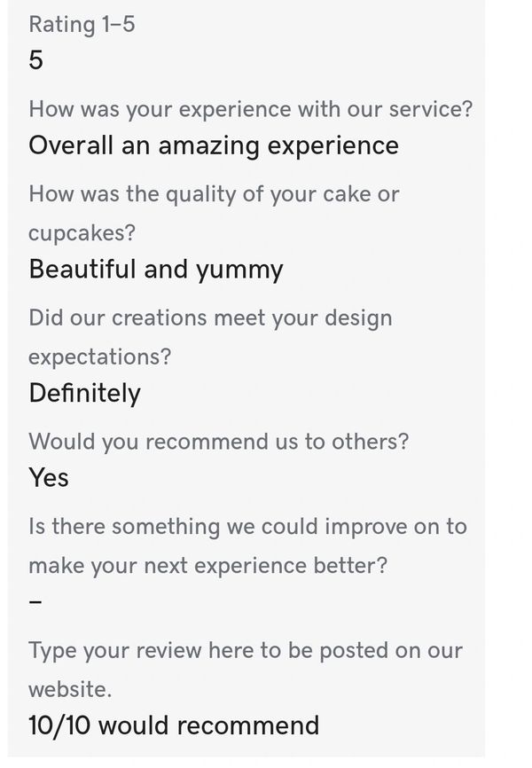Select the "Beautiful and yummy" response

[x=156, y=269]
